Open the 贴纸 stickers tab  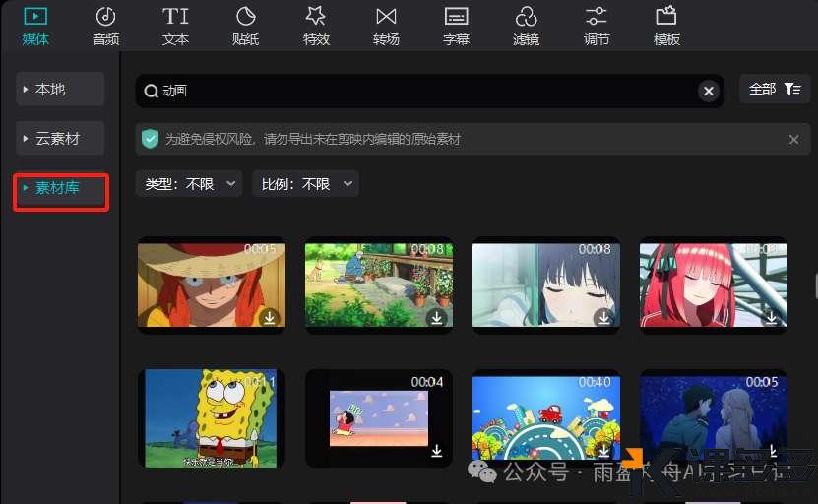tap(245, 27)
